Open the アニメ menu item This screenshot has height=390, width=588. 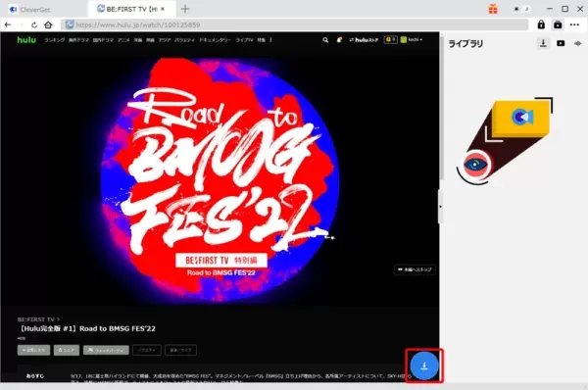pyautogui.click(x=123, y=40)
